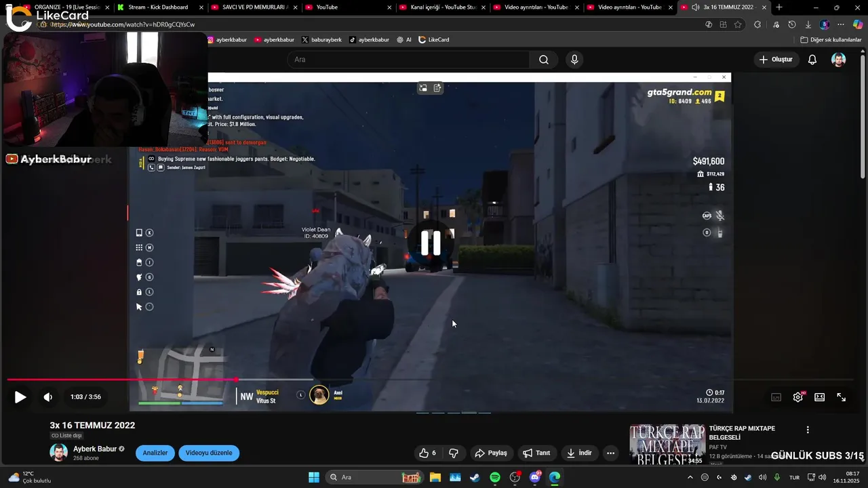Open the X baburayberk bookmark
This screenshot has height=488, width=868.
coord(322,39)
